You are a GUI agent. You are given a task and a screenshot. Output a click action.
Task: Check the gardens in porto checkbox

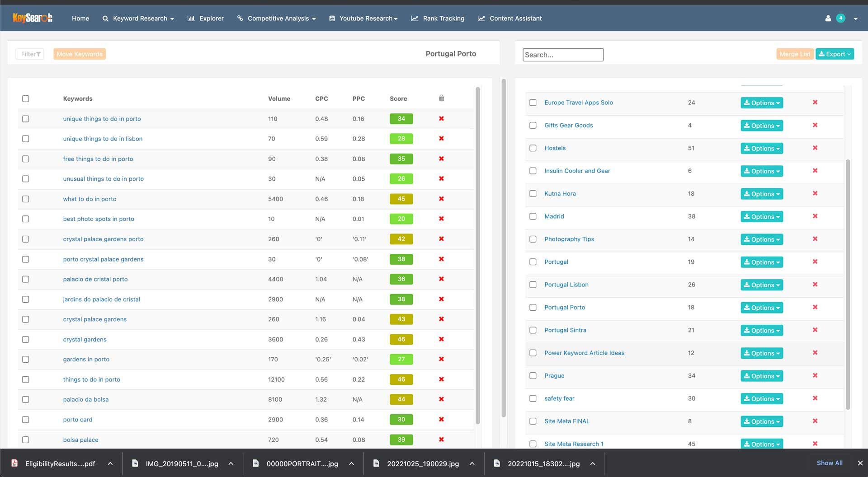point(26,360)
